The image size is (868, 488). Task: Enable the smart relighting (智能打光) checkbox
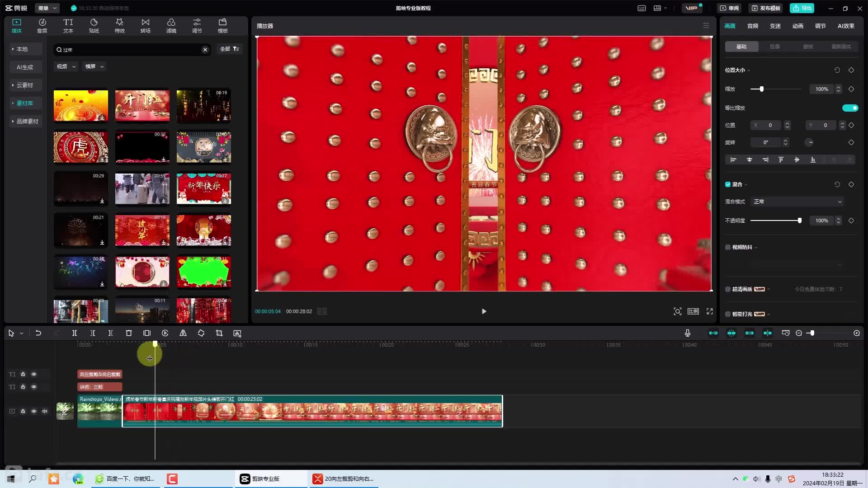click(x=728, y=314)
